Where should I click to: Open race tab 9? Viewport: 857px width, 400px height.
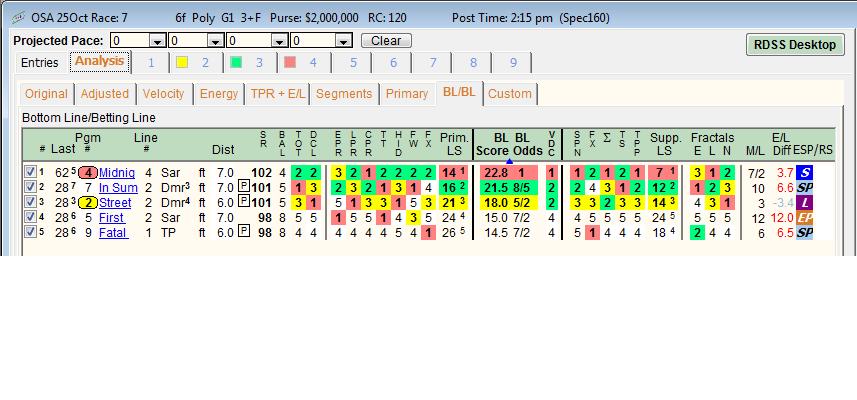pos(513,63)
